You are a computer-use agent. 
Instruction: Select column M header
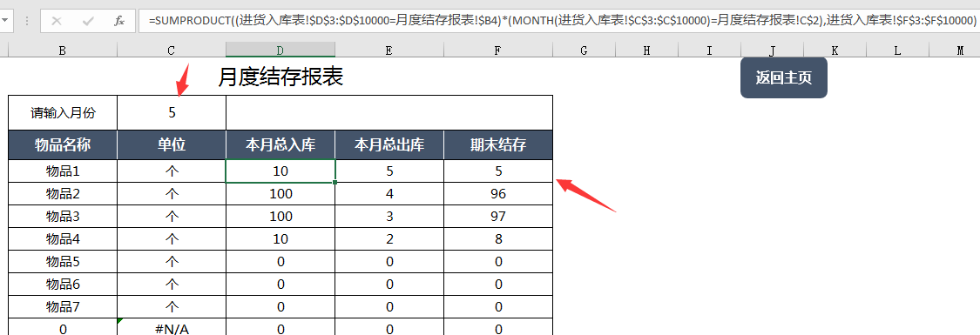955,50
